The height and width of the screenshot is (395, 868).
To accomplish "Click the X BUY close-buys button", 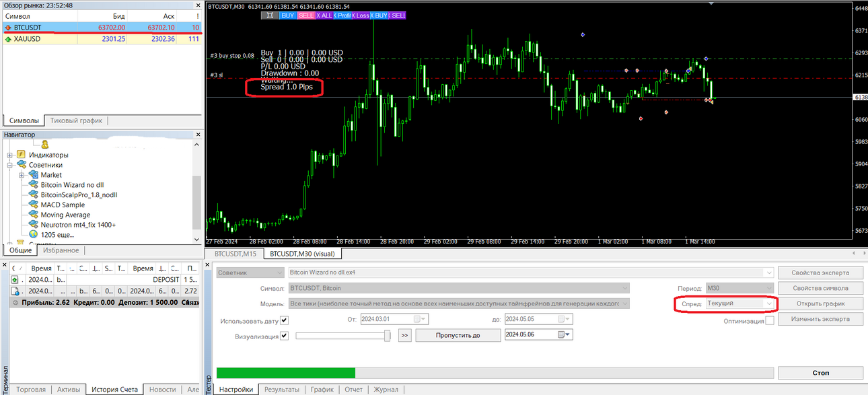I will tap(379, 15).
